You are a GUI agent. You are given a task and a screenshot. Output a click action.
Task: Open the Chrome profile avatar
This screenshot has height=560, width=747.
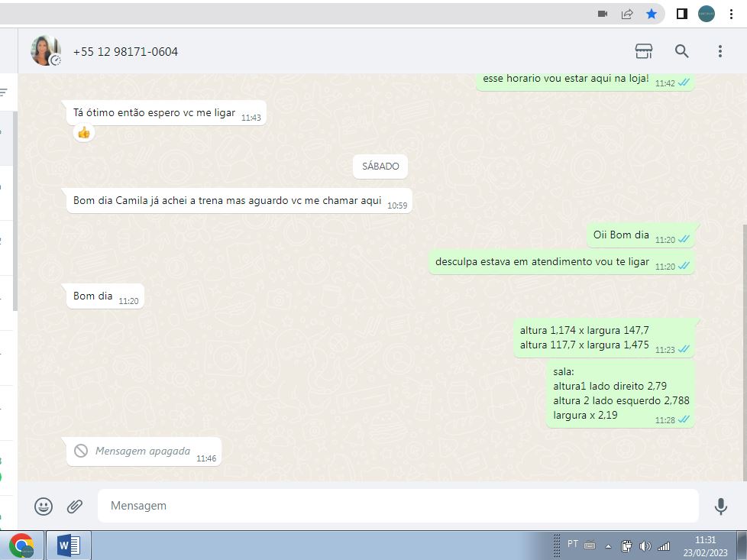coord(707,14)
